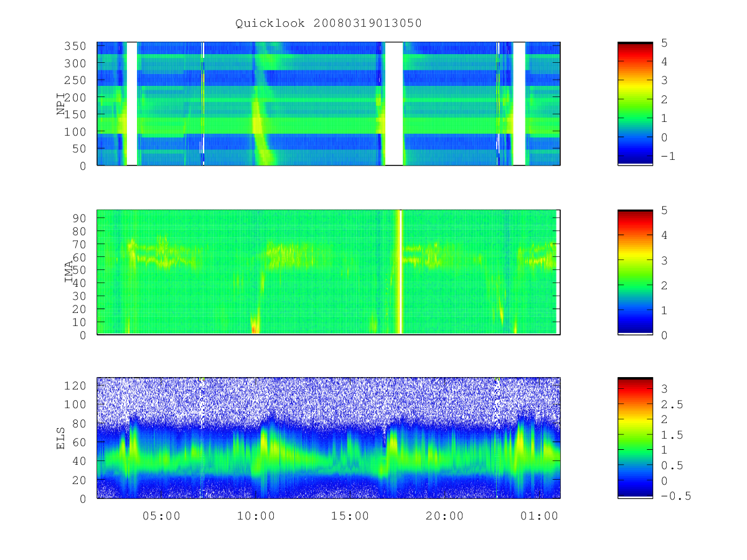Click the IMA axis label
The image size is (747, 560).
pyautogui.click(x=70, y=273)
